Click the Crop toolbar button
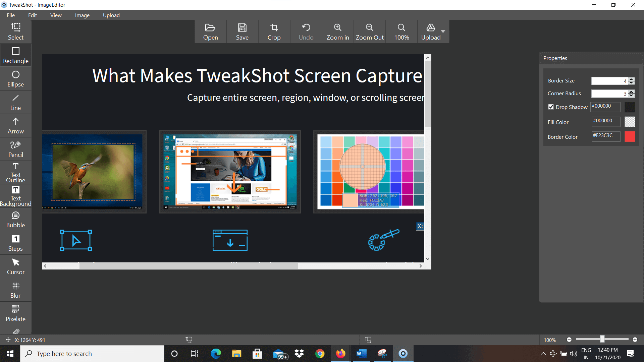The height and width of the screenshot is (362, 644). (x=274, y=32)
